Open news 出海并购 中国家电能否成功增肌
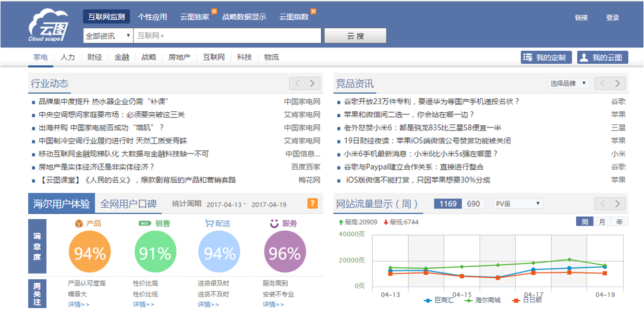644x319 pixels. click(101, 128)
